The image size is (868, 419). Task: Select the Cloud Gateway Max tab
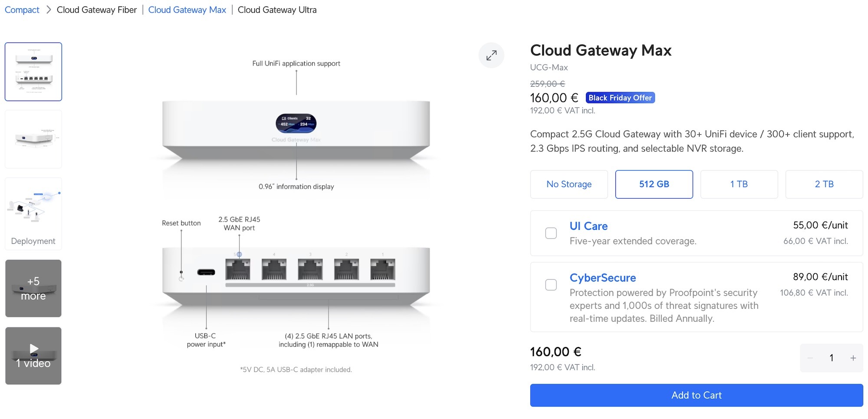pos(187,10)
